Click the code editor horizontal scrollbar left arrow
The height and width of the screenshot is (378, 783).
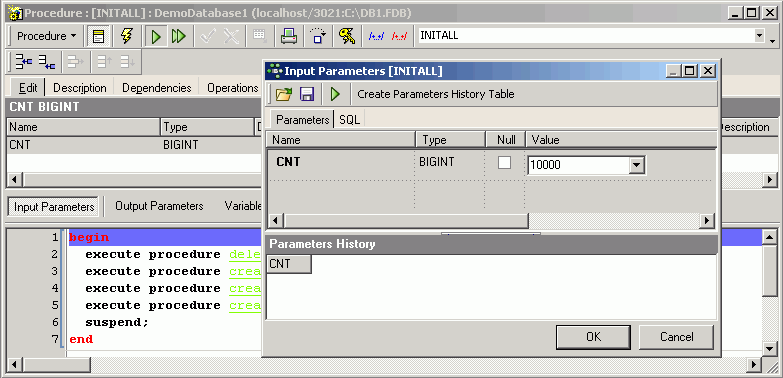click(14, 365)
